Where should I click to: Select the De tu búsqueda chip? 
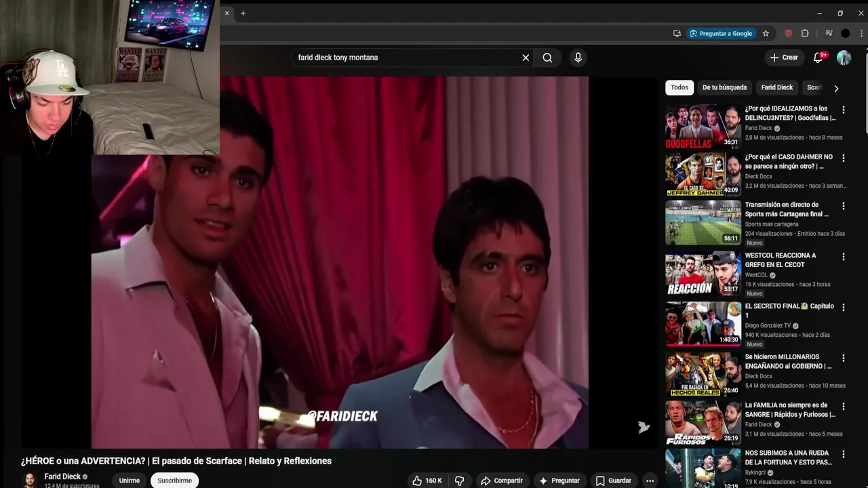pos(724,87)
